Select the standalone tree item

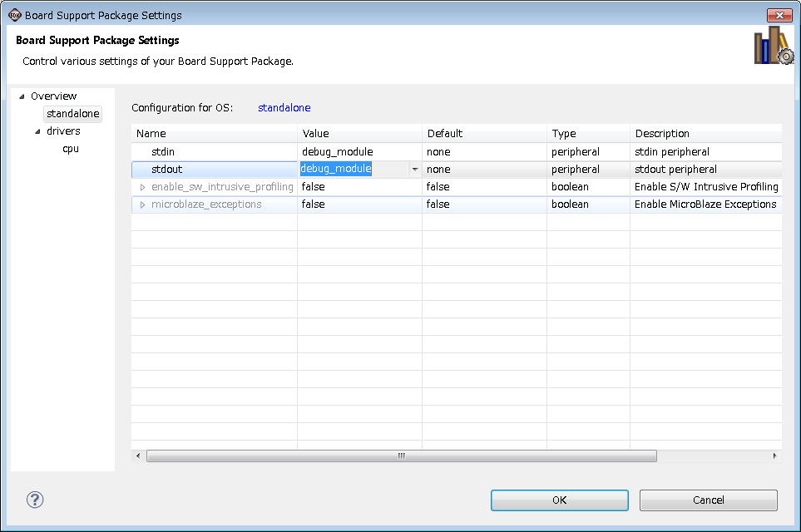[72, 114]
